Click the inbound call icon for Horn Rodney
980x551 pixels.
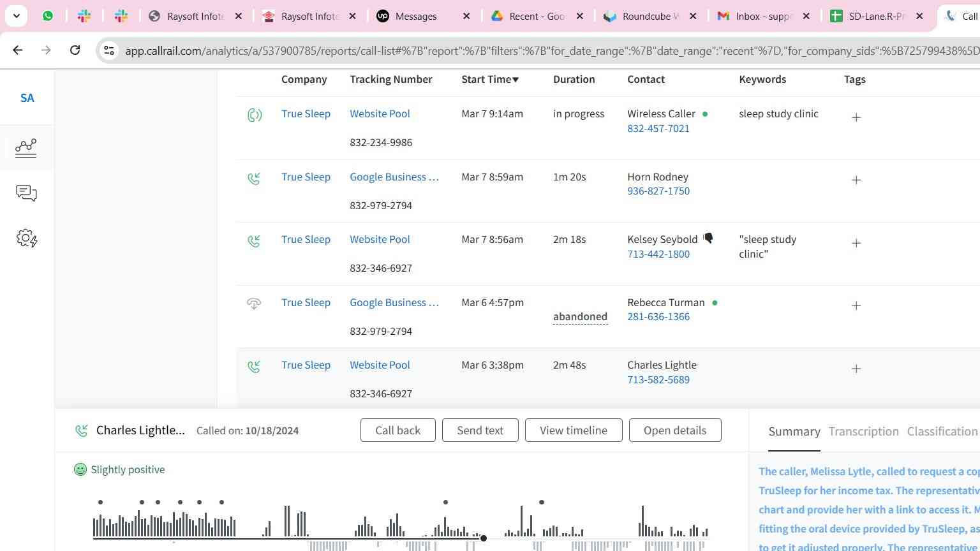(x=254, y=179)
